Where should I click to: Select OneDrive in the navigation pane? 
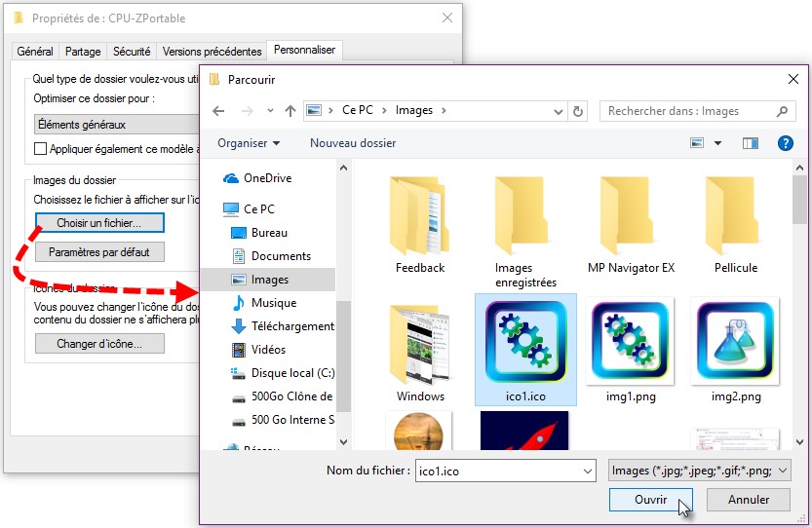pyautogui.click(x=266, y=178)
